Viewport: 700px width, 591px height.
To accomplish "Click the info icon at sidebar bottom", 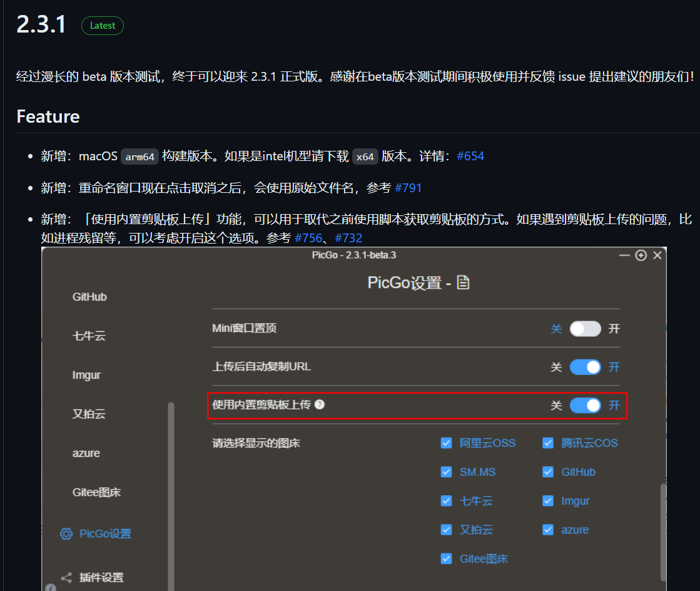I will [x=51, y=587].
